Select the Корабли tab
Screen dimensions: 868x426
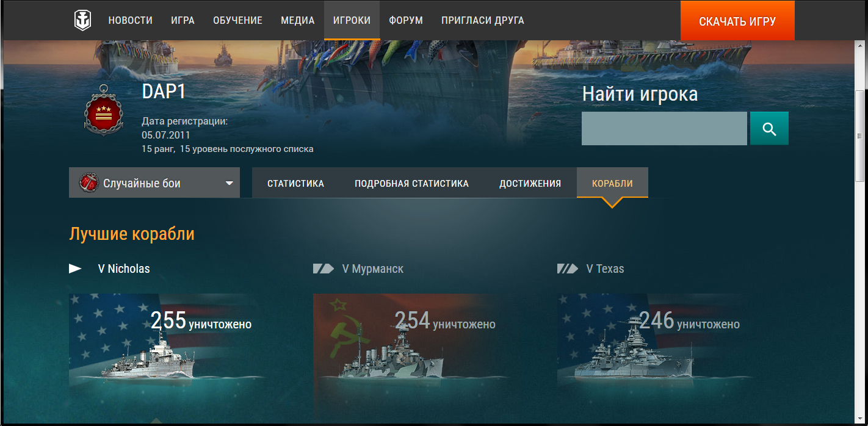(x=612, y=183)
